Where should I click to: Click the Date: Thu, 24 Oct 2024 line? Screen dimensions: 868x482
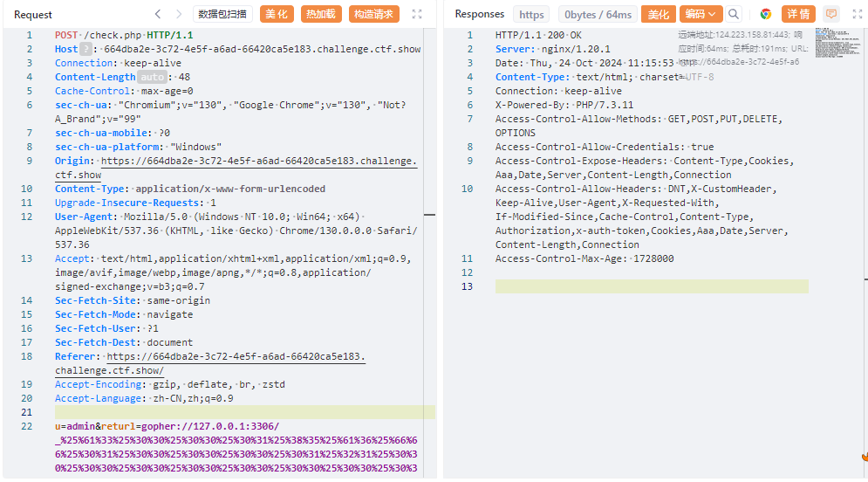(x=584, y=63)
